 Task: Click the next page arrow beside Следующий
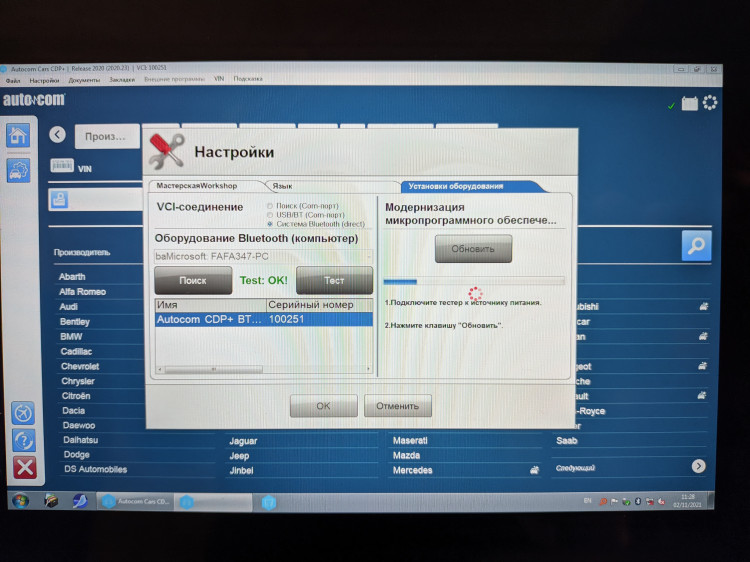click(698, 466)
